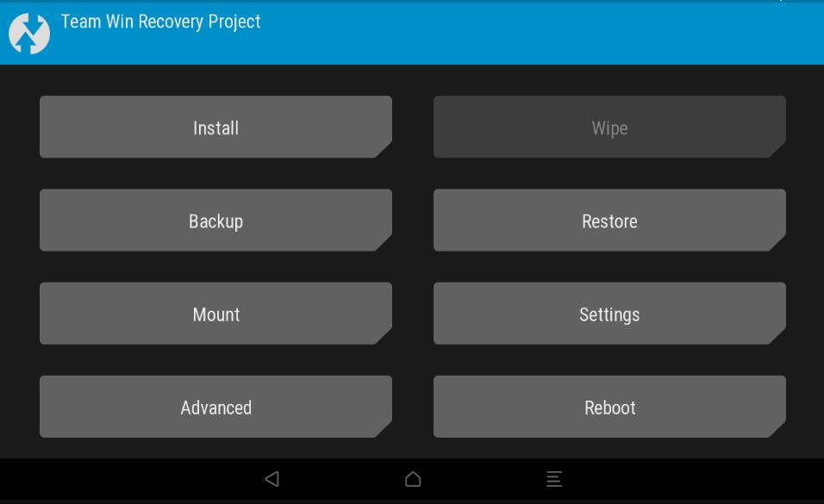Tap the back triangle navigation icon
Screen dimensions: 824x504
[x=272, y=479]
